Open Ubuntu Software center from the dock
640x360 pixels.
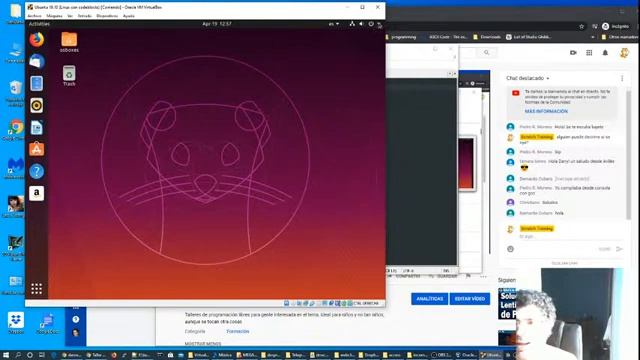36,149
